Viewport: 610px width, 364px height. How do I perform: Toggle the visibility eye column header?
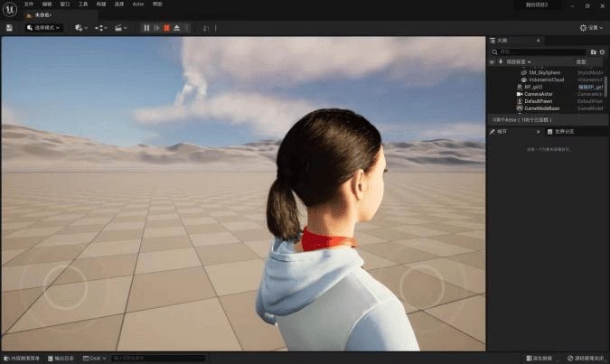[493, 62]
